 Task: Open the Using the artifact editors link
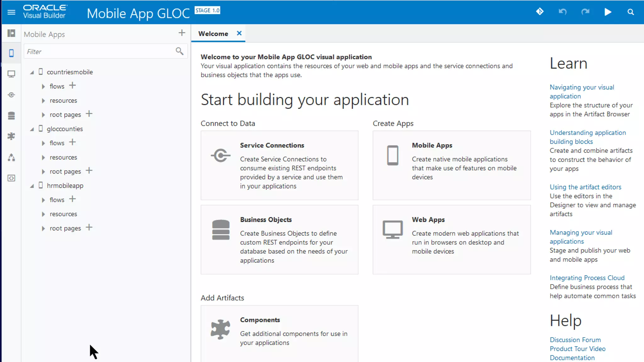click(x=585, y=187)
